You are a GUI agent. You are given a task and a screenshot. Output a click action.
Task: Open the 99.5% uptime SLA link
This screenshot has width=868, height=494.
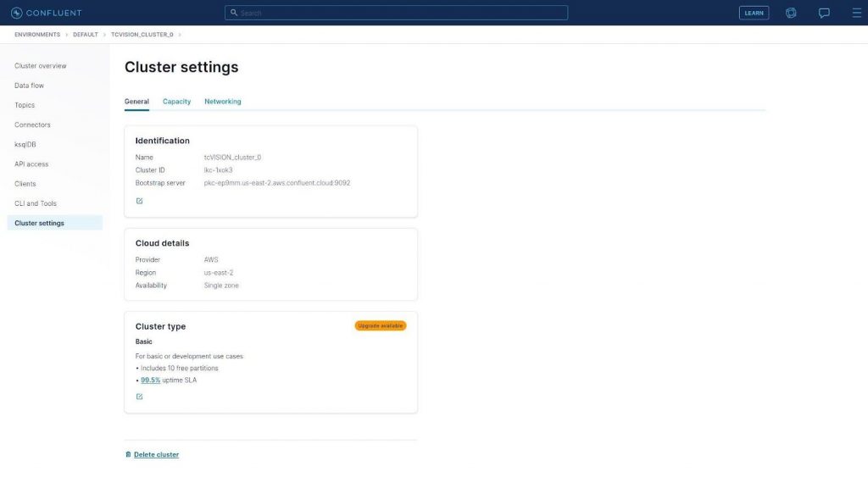pyautogui.click(x=150, y=380)
